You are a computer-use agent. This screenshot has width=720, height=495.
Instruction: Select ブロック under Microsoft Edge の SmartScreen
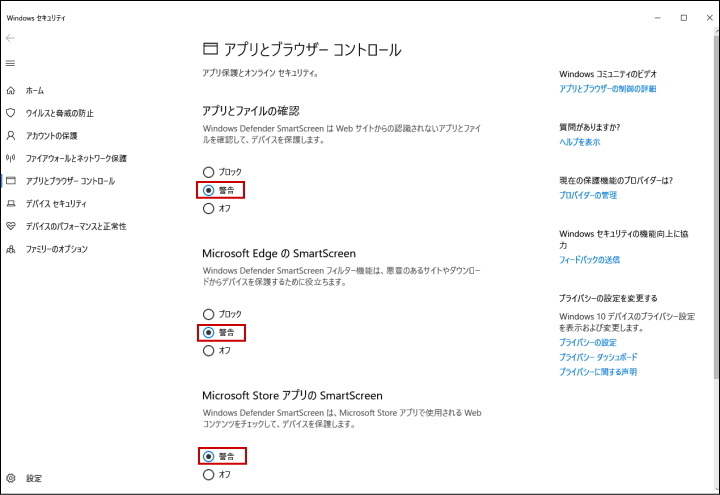pos(208,314)
